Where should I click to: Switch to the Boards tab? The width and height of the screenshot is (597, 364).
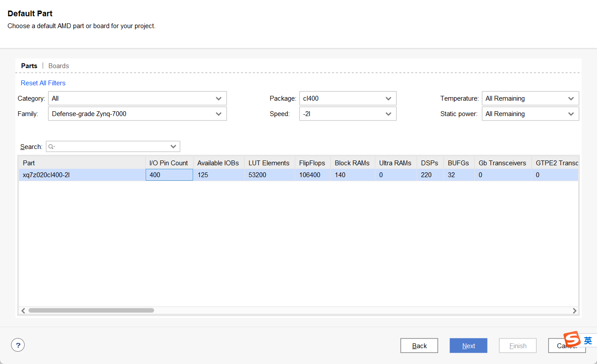pyautogui.click(x=59, y=66)
